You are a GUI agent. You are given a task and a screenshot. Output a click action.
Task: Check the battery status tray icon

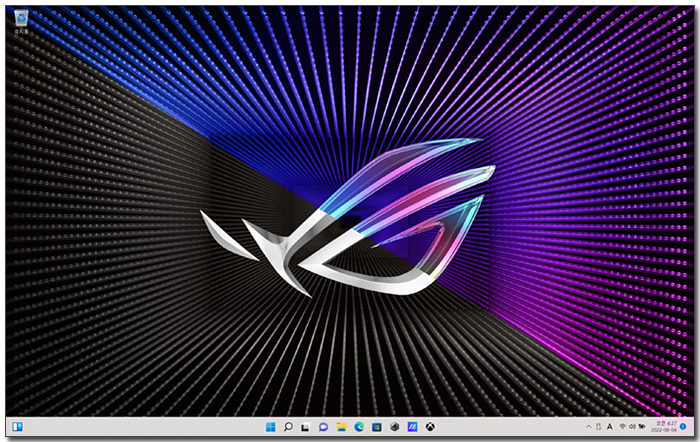[x=642, y=427]
